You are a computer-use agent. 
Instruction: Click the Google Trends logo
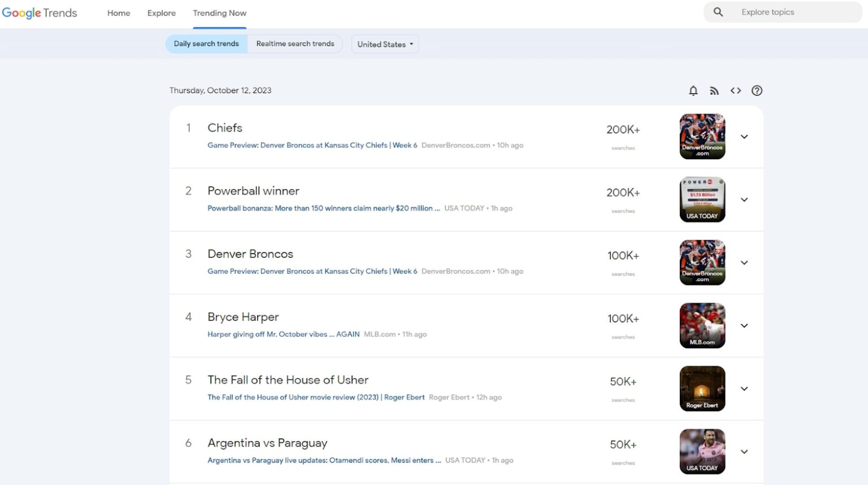pyautogui.click(x=40, y=12)
